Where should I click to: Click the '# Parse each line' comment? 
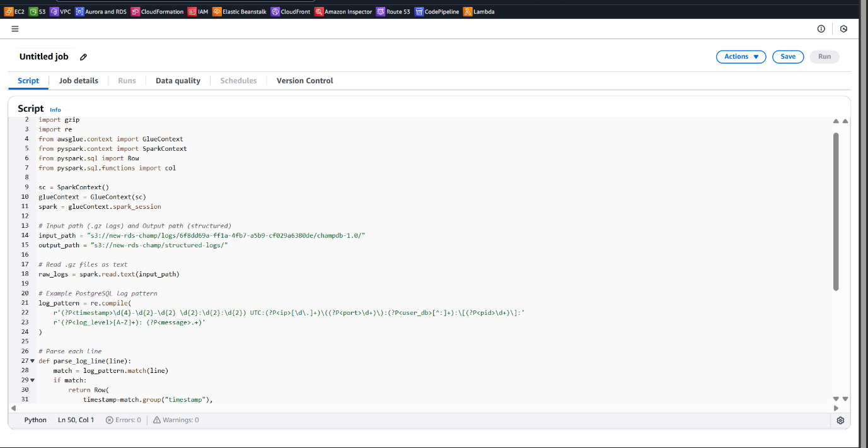click(x=70, y=351)
